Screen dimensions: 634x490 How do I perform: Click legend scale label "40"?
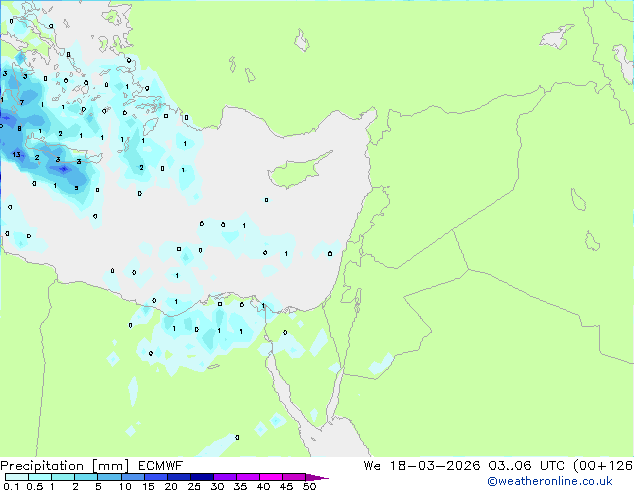pyautogui.click(x=263, y=486)
